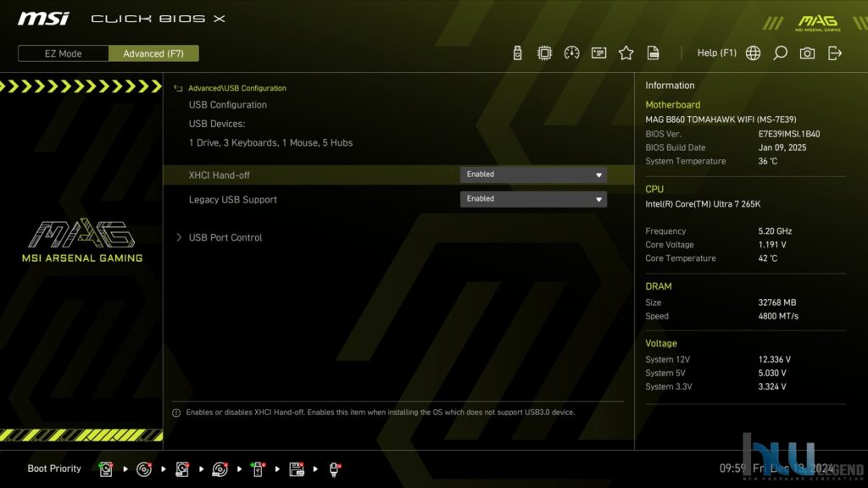This screenshot has width=868, height=488.
Task: Click the XHCI Hand-off help description text
Action: 381,413
